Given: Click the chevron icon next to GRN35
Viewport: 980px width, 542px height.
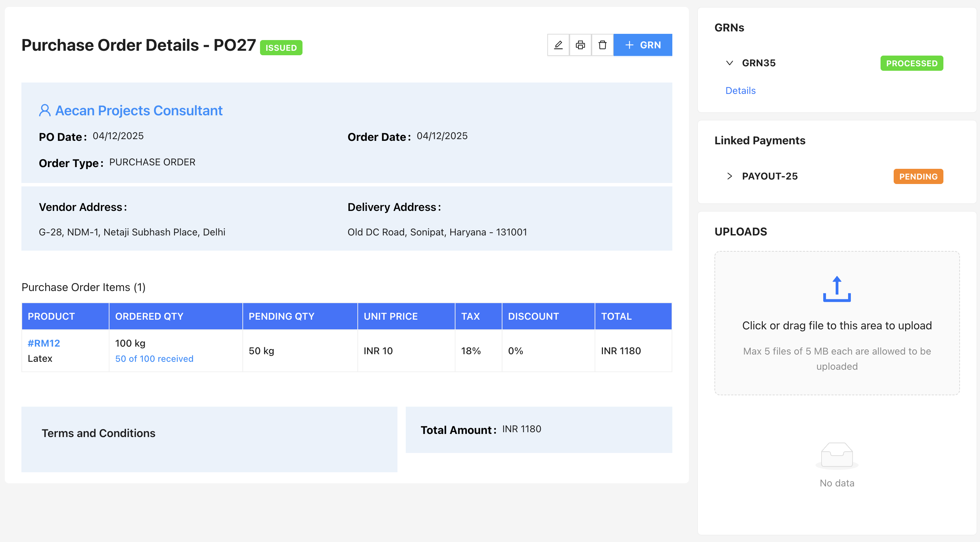Looking at the screenshot, I should [x=730, y=63].
